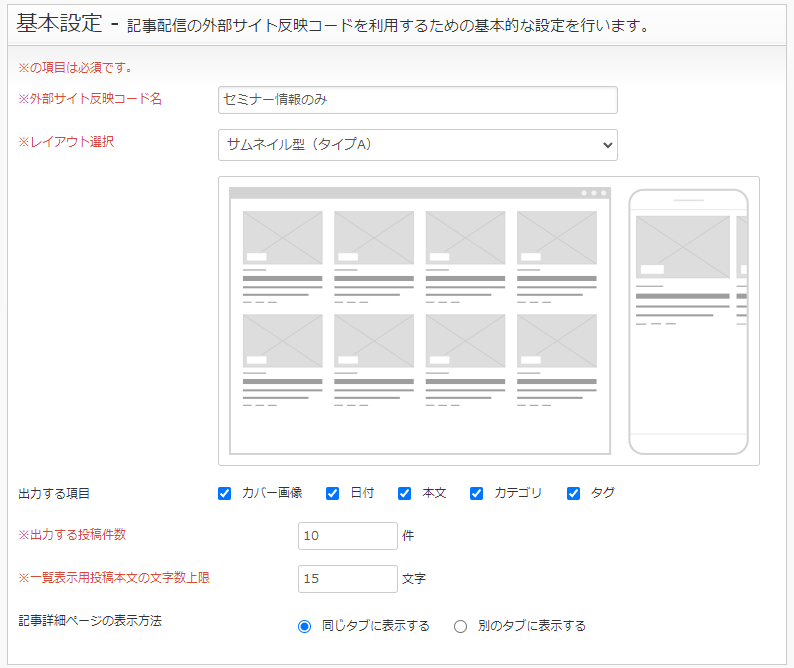Click the 出力する項目 label

click(x=54, y=493)
